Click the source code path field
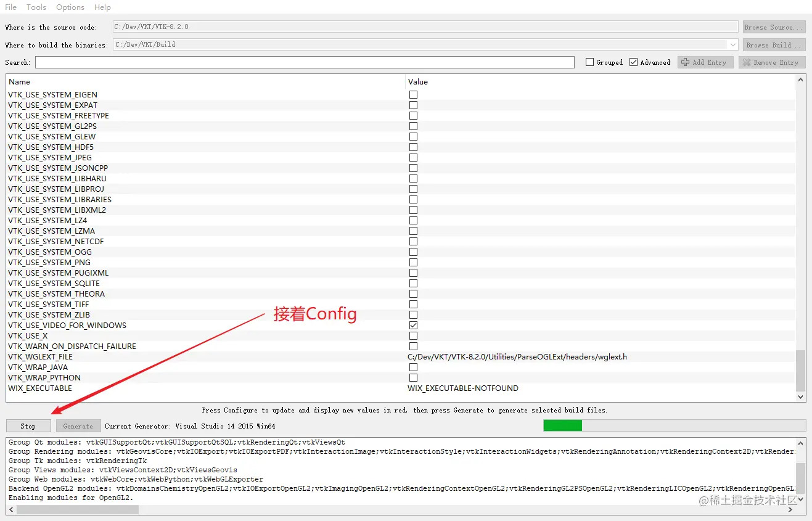This screenshot has width=812, height=521. pyautogui.click(x=425, y=27)
